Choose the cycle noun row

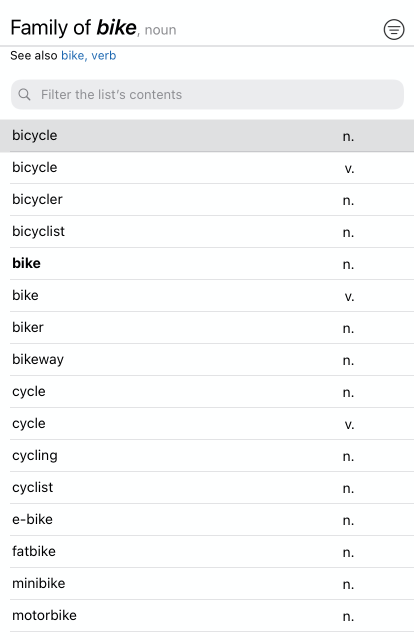coord(212,391)
